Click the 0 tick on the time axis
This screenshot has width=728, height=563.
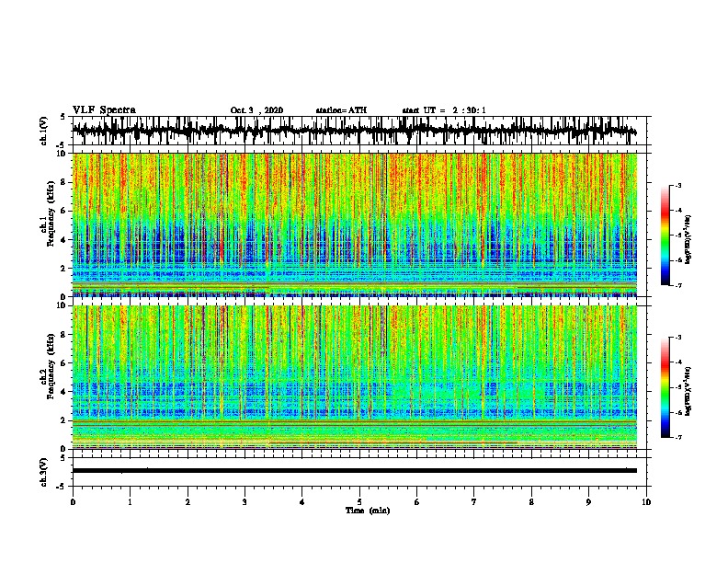pyautogui.click(x=73, y=502)
